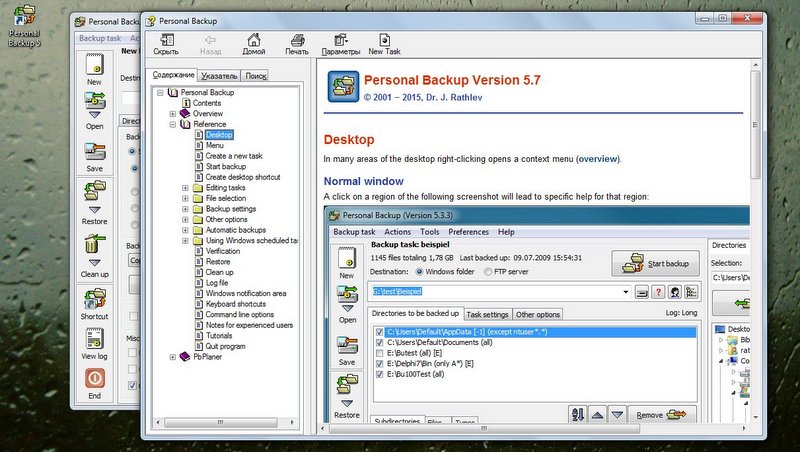This screenshot has height=452, width=800.
Task: Select the Windows folder radio button
Action: click(x=419, y=272)
